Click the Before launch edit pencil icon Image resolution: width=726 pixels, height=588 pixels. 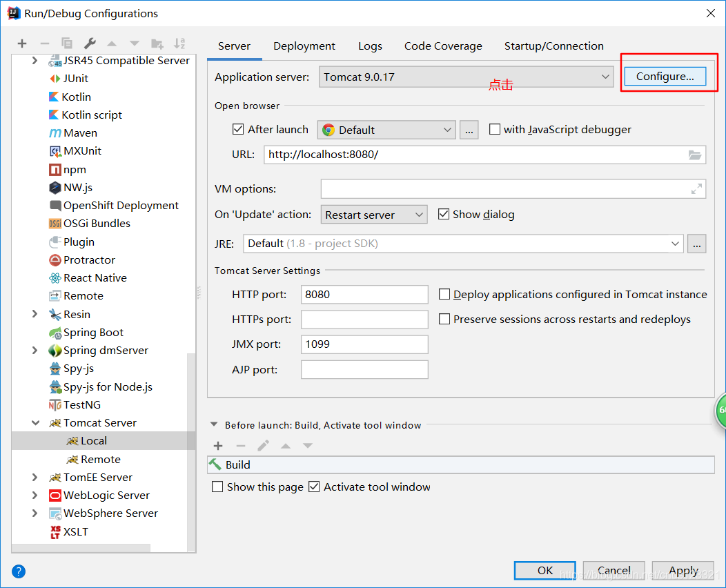[263, 446]
